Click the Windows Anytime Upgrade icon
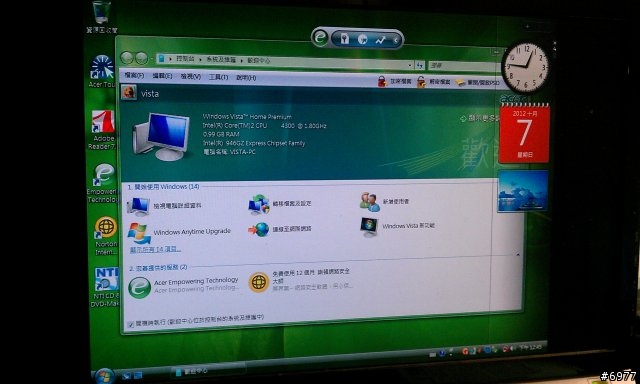The width and height of the screenshot is (640, 384). [139, 233]
